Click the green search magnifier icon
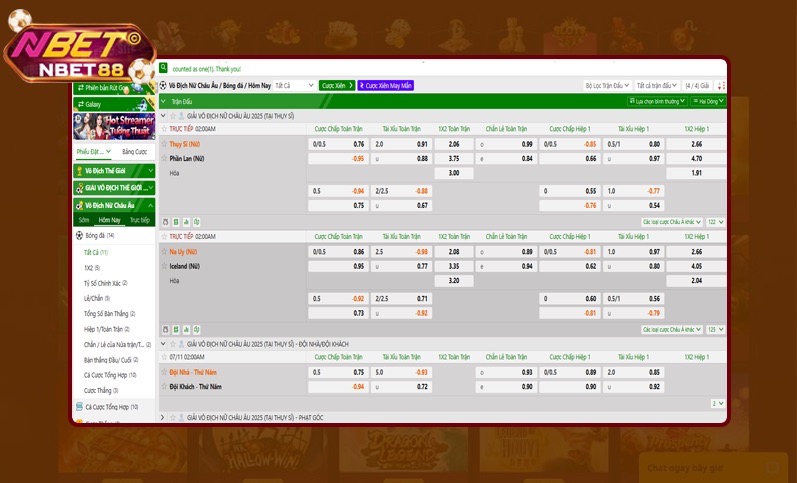Screen dimensions: 797x483 (x=163, y=68)
